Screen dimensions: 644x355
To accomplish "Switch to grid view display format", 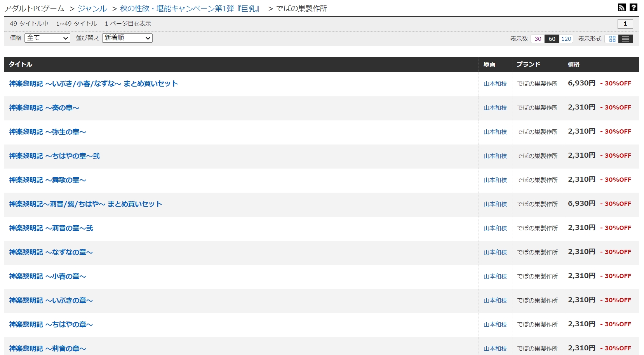I will point(612,39).
